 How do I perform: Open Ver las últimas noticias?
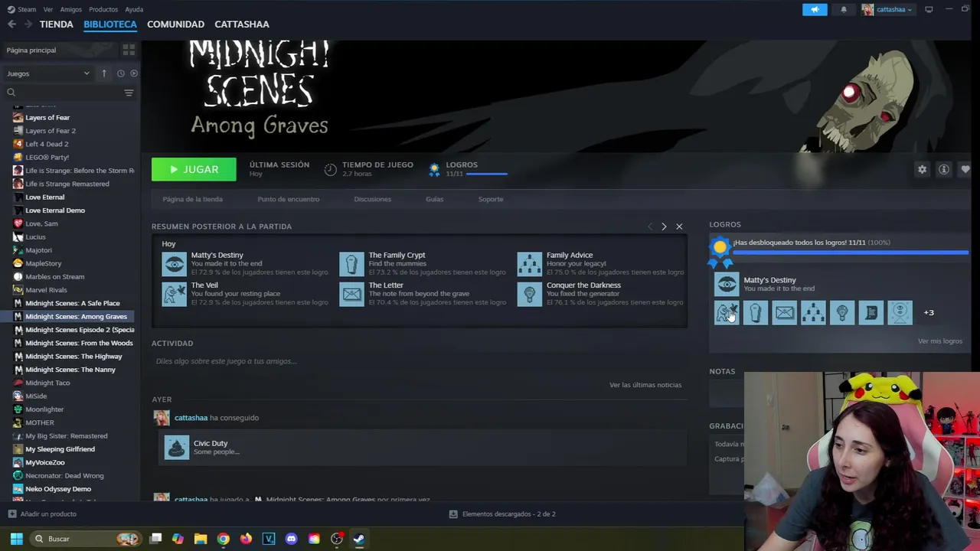645,385
